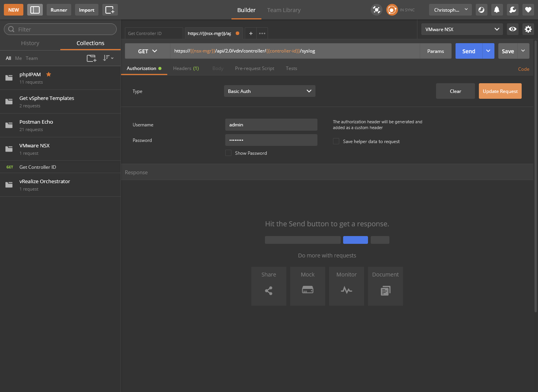
Task: Click the orange sync status icon
Action: pos(392,10)
